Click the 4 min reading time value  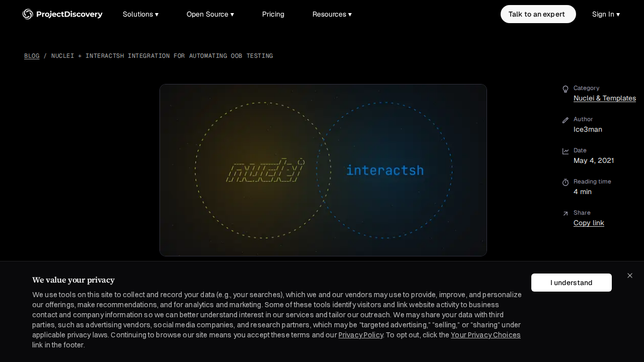pyautogui.click(x=583, y=192)
